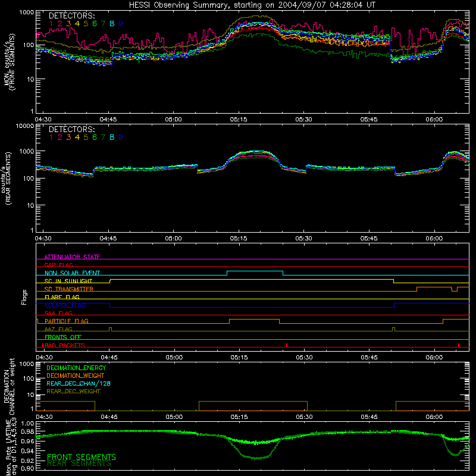Select the SAA_FLAG label
Viewport: 476px width, 476px height.
[58, 313]
